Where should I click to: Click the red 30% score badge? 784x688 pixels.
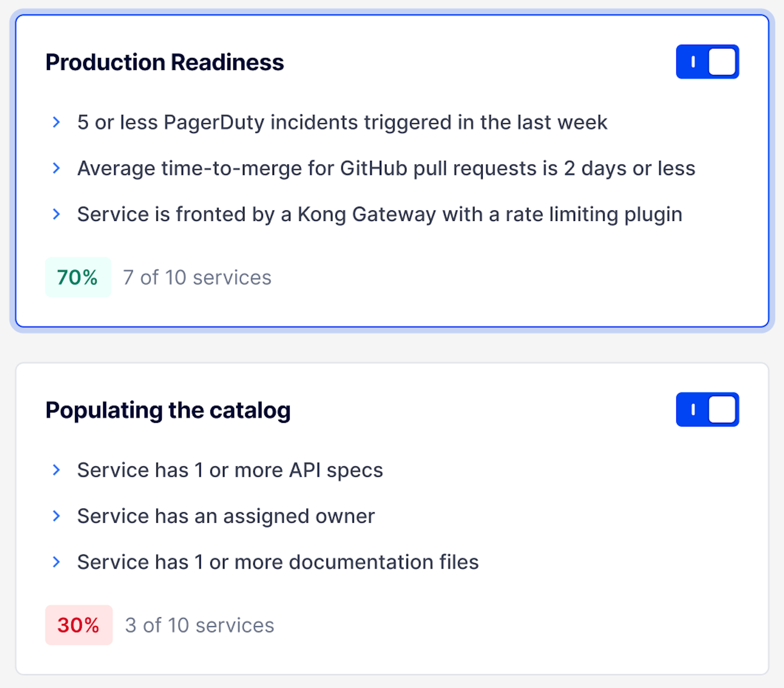pyautogui.click(x=79, y=625)
